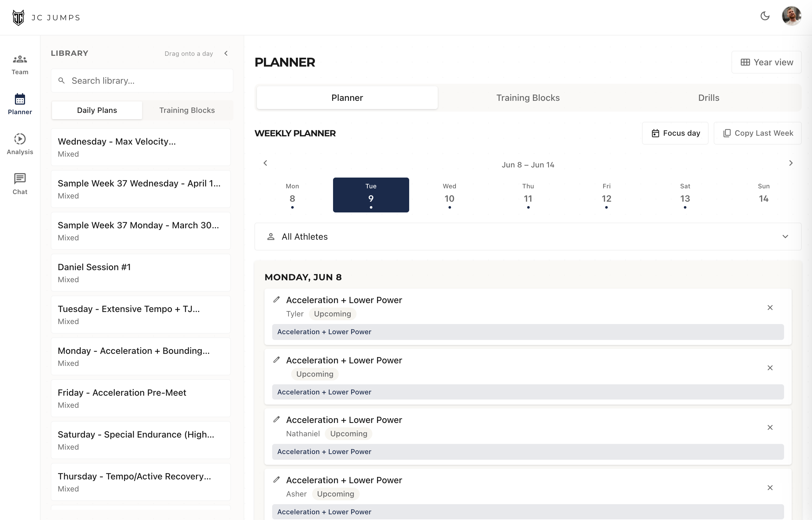
Task: Click the JC Jumps shield logo
Action: [x=18, y=17]
